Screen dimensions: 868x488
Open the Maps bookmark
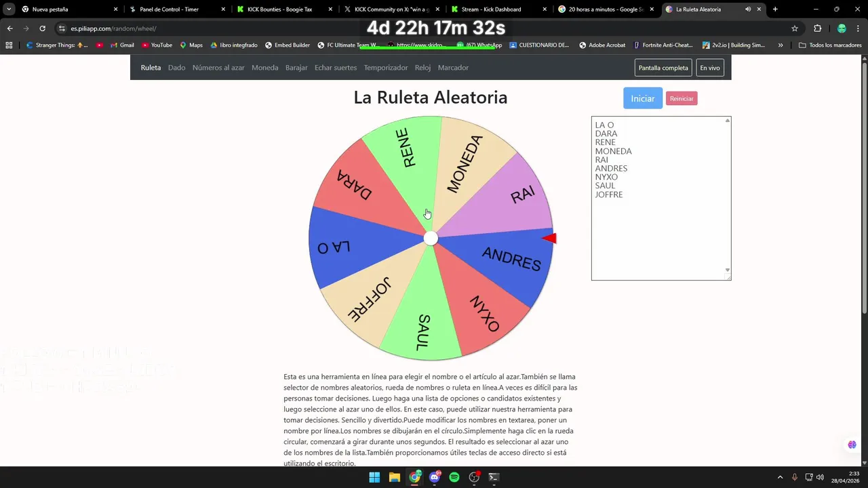pyautogui.click(x=191, y=45)
